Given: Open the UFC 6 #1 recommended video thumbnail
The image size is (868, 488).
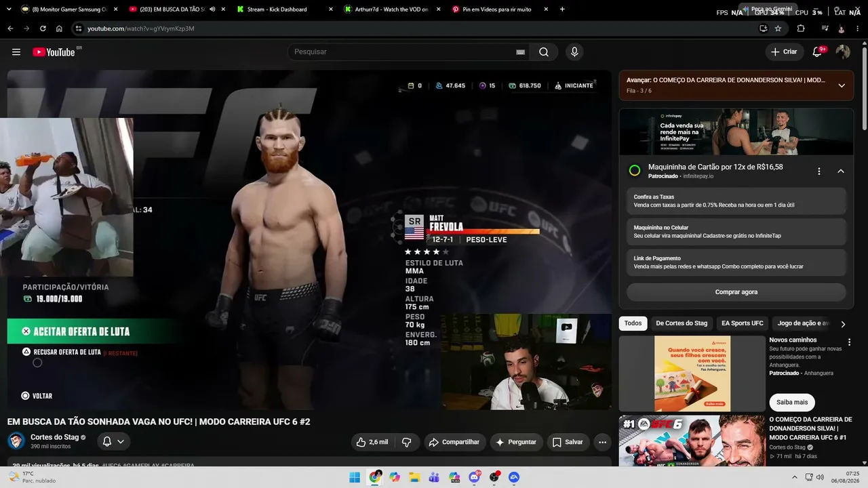Looking at the screenshot, I should coord(692,441).
